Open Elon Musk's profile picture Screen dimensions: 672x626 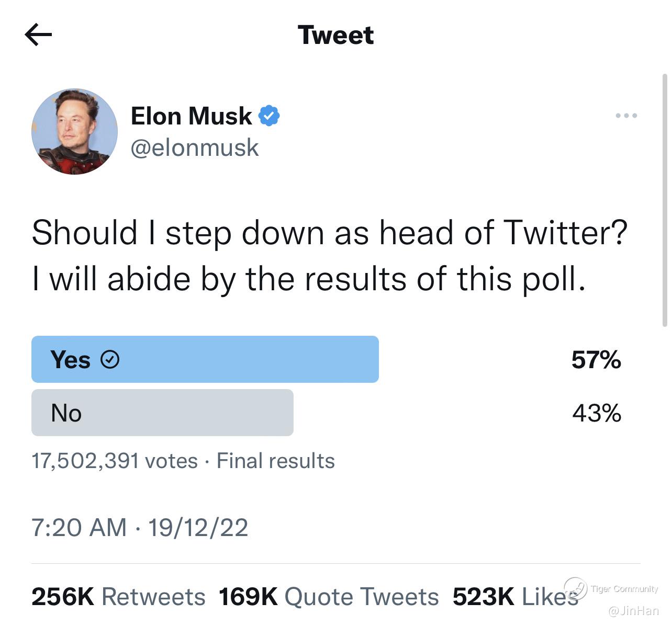(x=75, y=131)
